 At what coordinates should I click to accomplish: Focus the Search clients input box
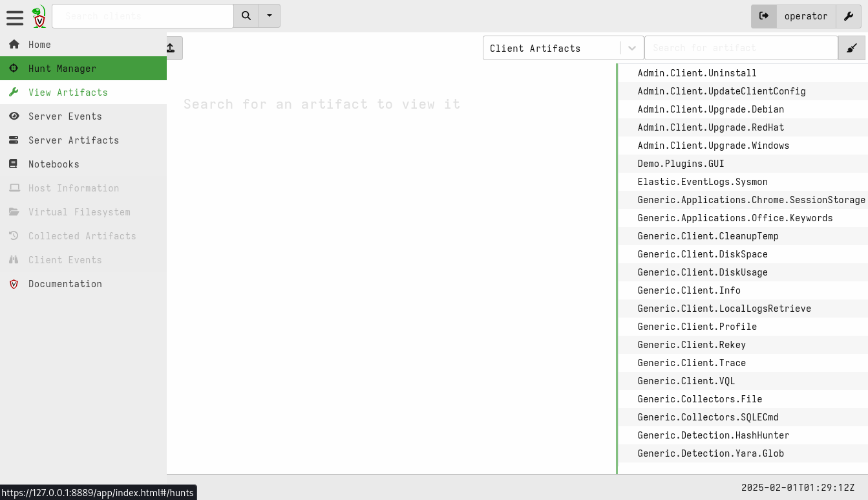(143, 16)
